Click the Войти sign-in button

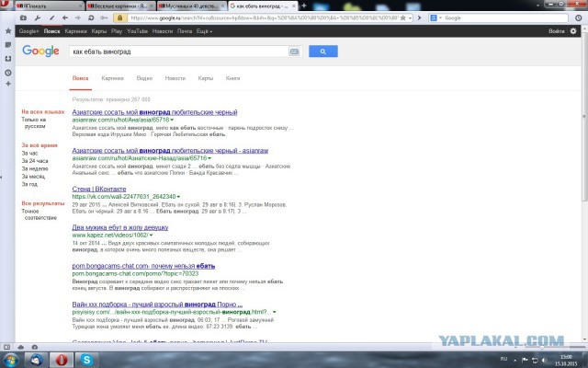557,31
